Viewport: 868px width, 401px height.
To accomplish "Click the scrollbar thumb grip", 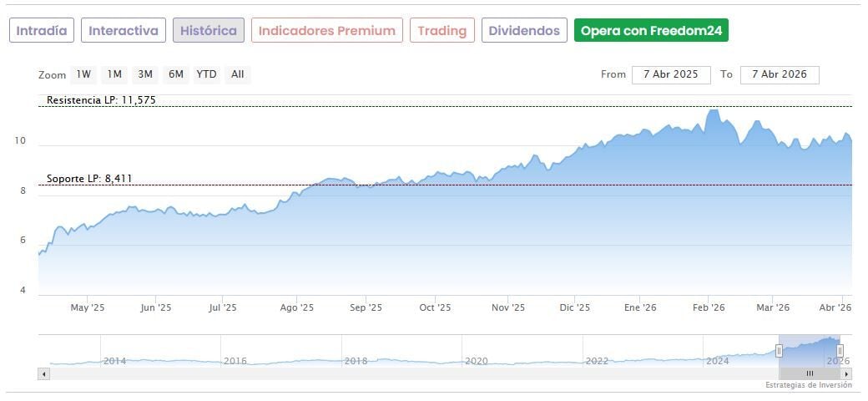I will click(x=810, y=374).
